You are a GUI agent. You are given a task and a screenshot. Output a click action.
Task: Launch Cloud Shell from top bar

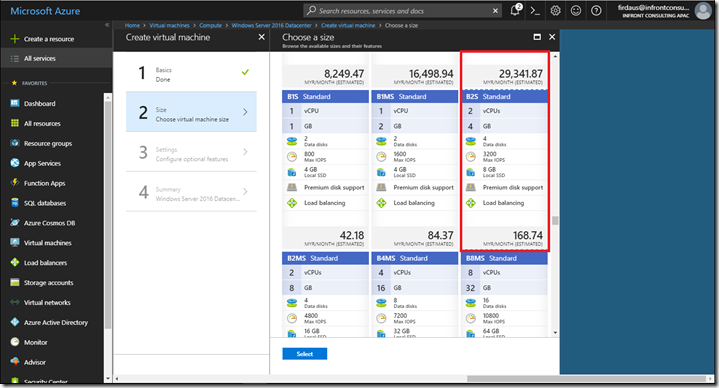[x=535, y=11]
